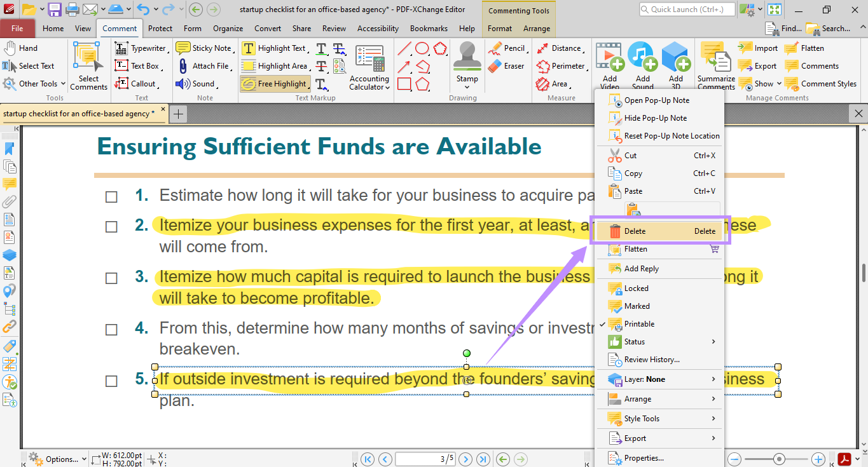This screenshot has height=467, width=868.
Task: Select the Distance measuring tool
Action: [562, 48]
